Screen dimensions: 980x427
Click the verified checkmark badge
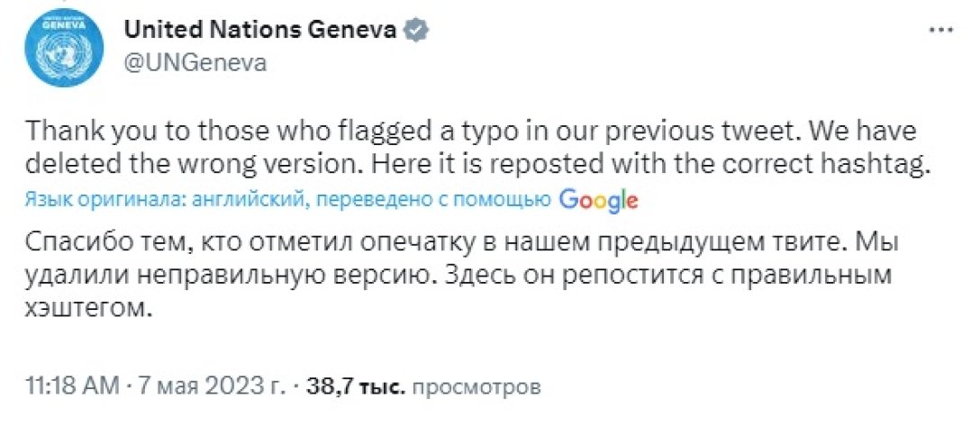pyautogui.click(x=416, y=30)
